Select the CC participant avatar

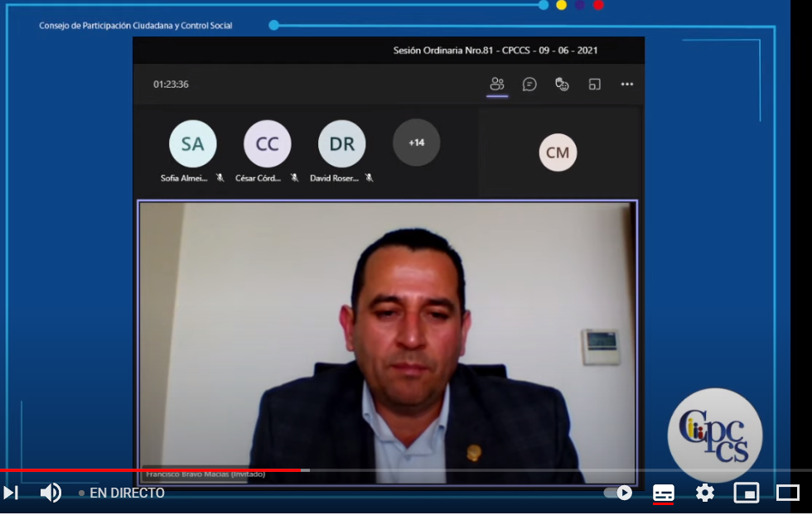(267, 143)
